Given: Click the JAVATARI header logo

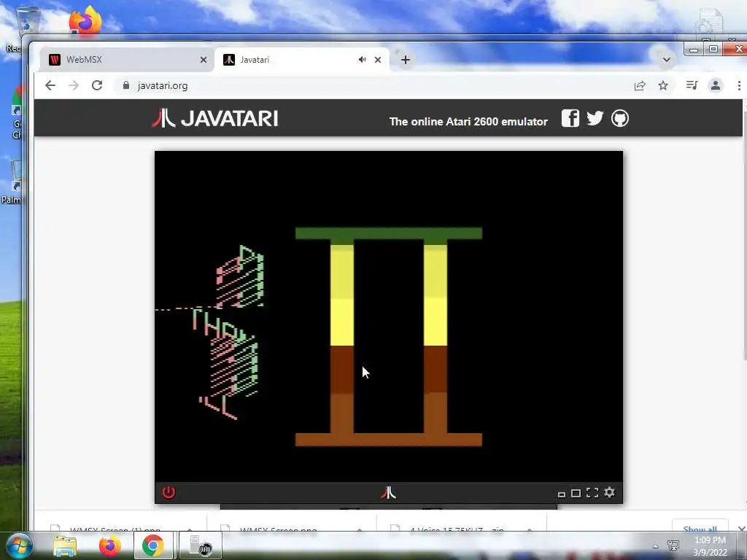Looking at the screenshot, I should [215, 118].
